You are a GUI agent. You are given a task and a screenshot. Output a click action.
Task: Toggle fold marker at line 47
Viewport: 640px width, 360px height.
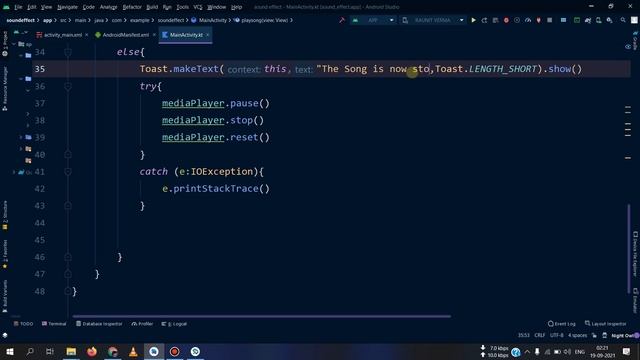(68, 274)
